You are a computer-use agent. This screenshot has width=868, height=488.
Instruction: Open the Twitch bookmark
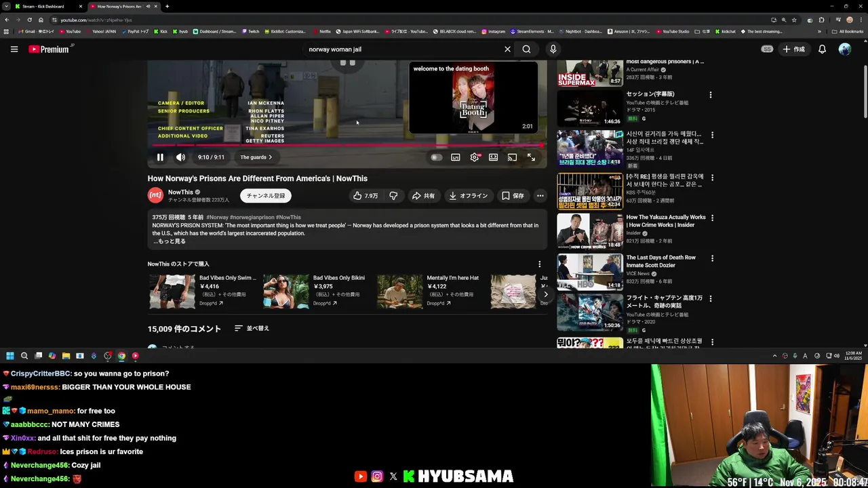click(250, 31)
